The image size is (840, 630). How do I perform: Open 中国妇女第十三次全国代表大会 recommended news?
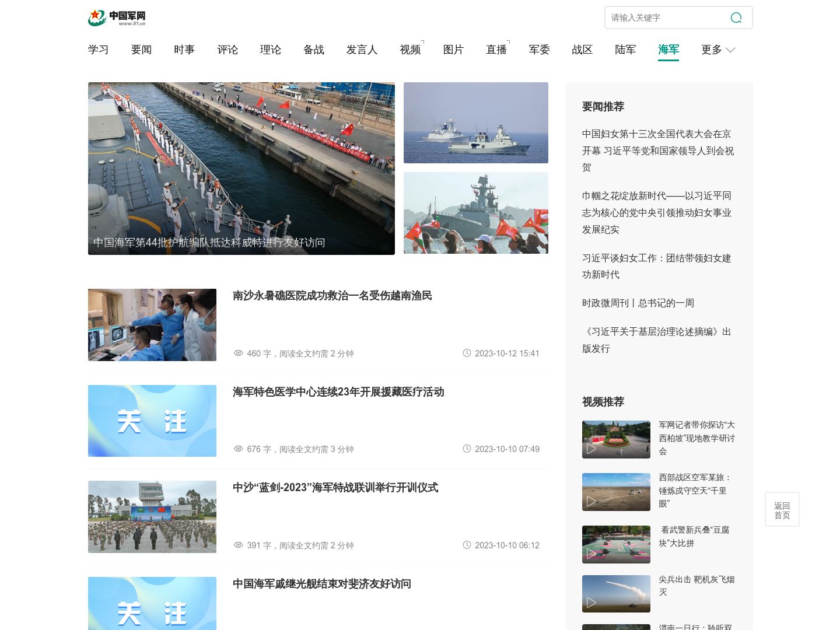[x=658, y=150]
